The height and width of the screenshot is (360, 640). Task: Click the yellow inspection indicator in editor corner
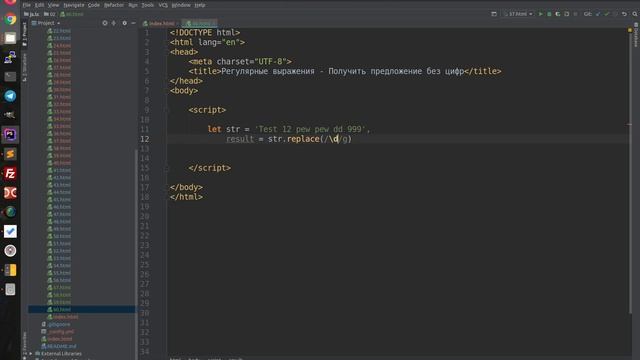click(629, 30)
